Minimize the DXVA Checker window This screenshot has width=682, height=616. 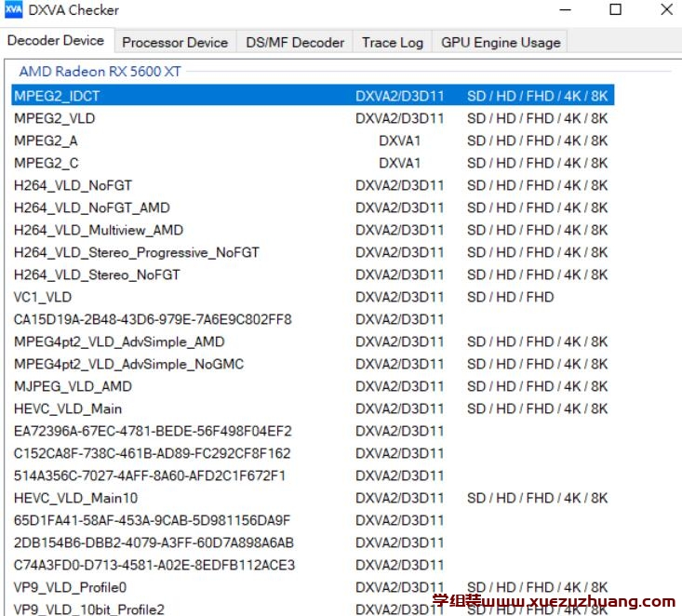pyautogui.click(x=566, y=10)
